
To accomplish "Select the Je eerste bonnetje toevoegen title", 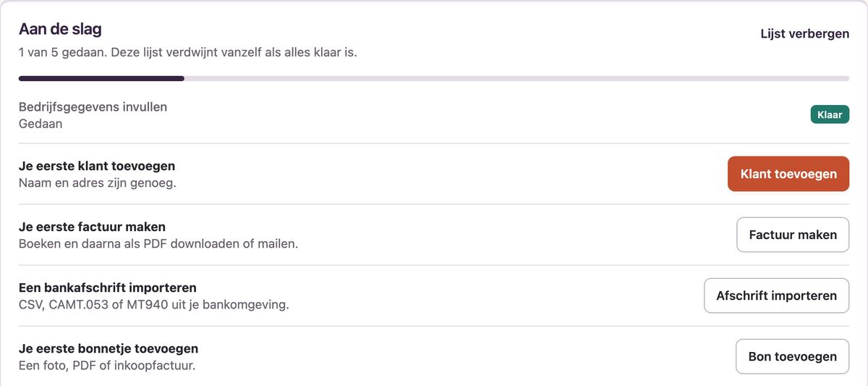I will point(109,348).
